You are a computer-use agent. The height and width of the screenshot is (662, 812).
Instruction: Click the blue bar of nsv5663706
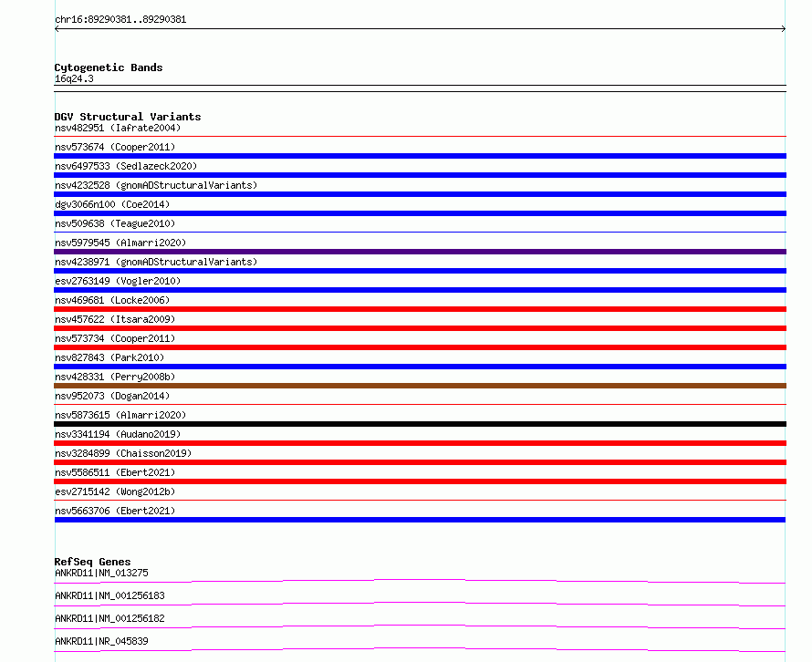(420, 520)
